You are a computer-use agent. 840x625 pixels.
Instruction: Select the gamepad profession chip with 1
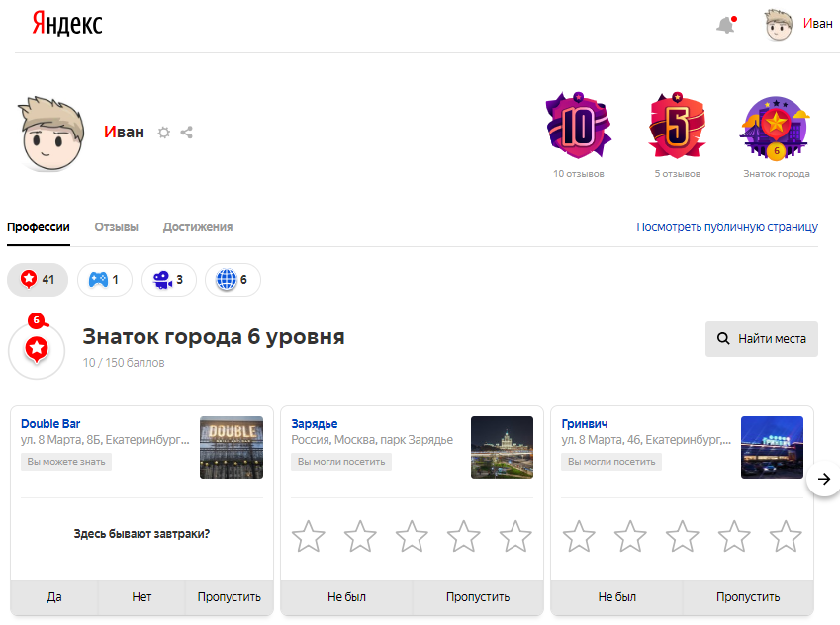(105, 280)
